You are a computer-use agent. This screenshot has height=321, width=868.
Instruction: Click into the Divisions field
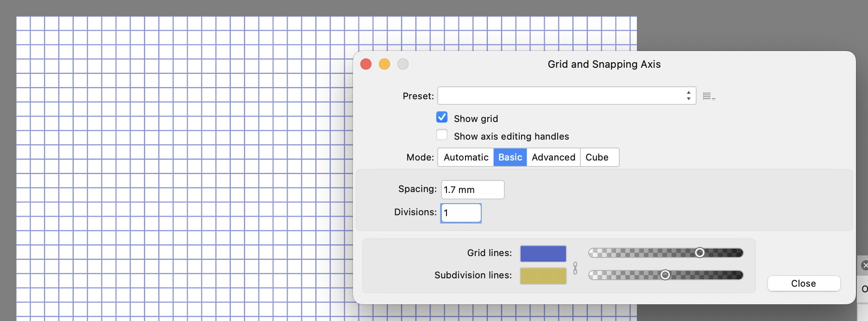[461, 213]
